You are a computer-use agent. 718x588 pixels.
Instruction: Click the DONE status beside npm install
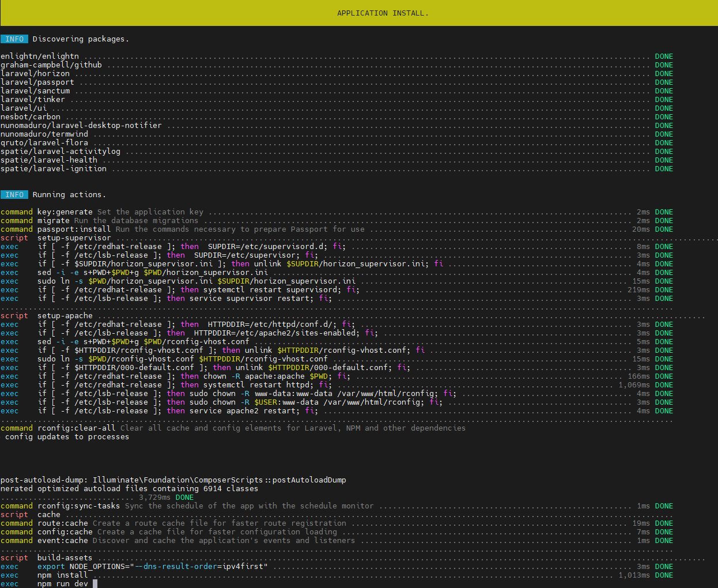pos(663,575)
